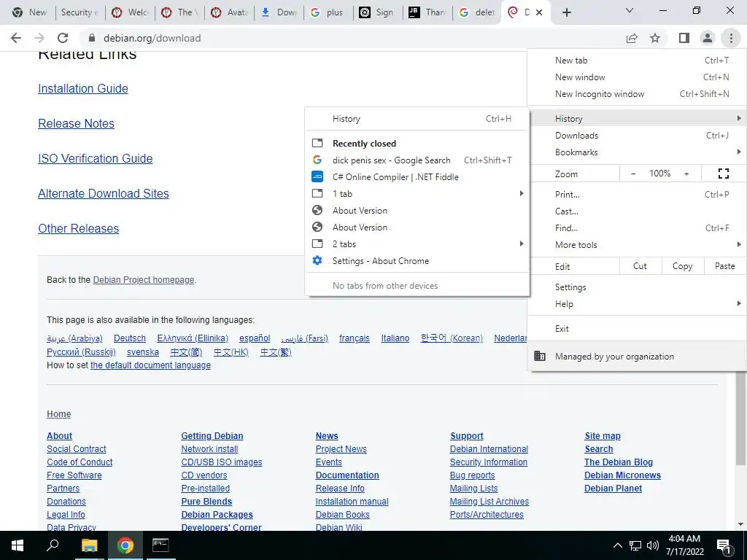This screenshot has width=747, height=560.
Task: Open taskbar search magnifier
Action: coord(53,545)
